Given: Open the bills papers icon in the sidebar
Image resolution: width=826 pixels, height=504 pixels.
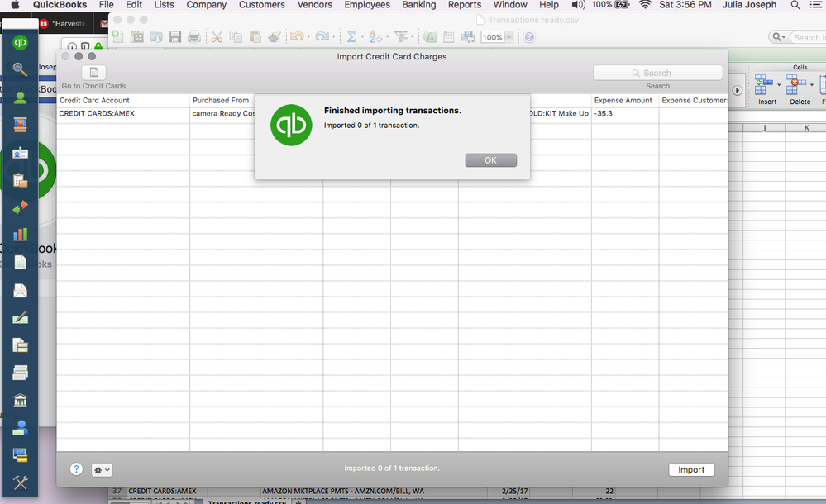Looking at the screenshot, I should point(20,345).
